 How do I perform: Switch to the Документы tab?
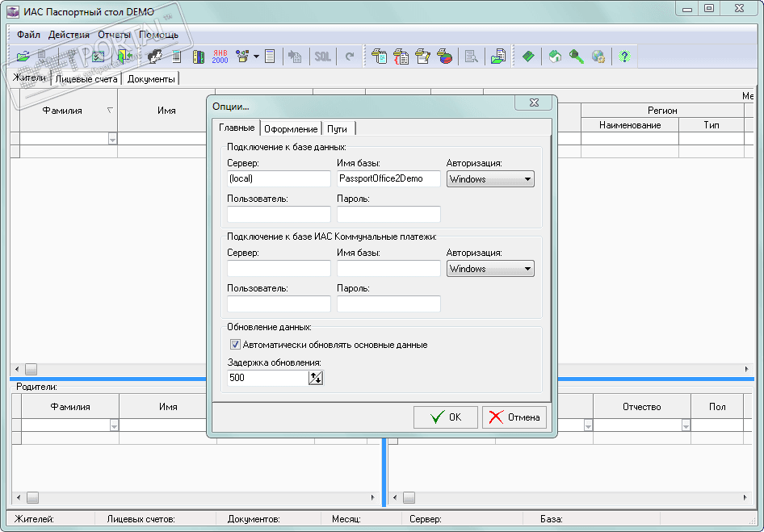pyautogui.click(x=150, y=78)
